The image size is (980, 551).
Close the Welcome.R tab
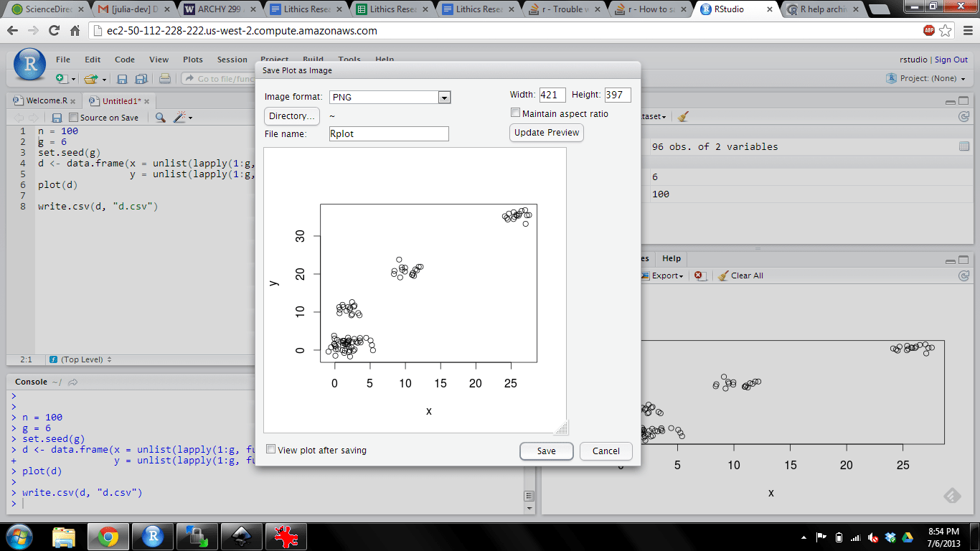point(73,101)
